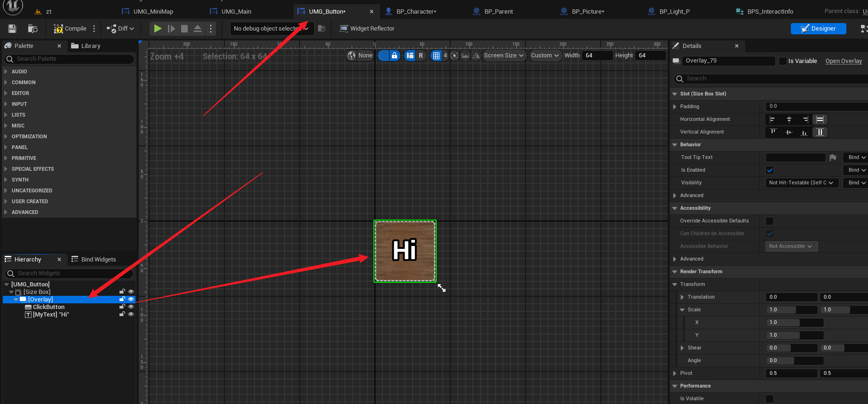Click the Width value field
The image size is (868, 404).
tap(597, 55)
